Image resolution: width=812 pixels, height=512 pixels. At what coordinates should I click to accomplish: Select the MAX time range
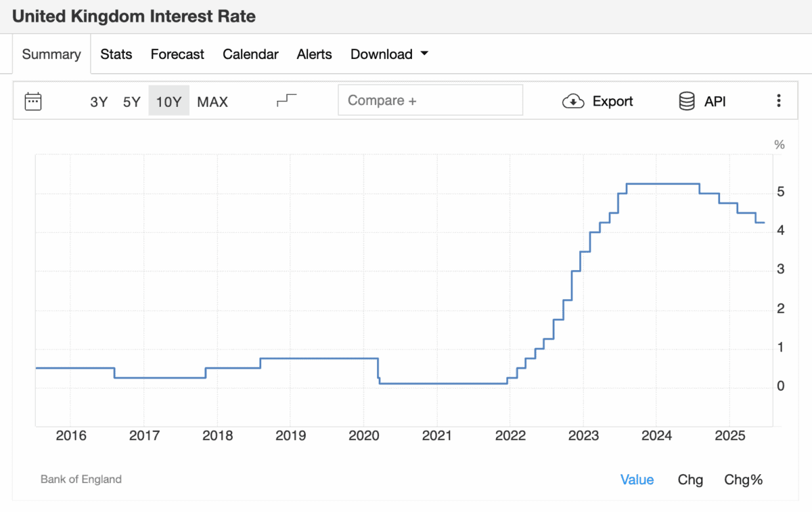point(212,102)
